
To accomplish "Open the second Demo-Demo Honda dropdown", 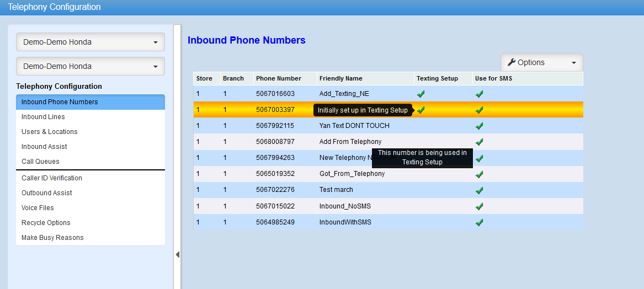I will (91, 66).
